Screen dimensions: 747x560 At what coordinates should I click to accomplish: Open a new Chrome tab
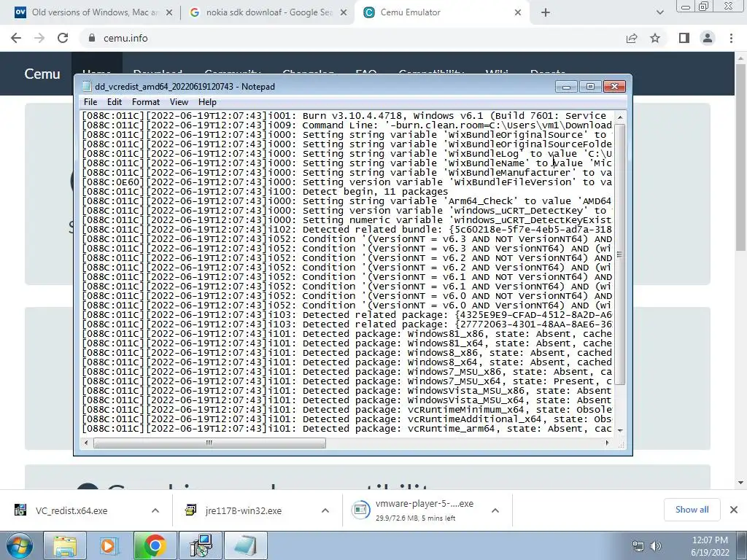(546, 13)
